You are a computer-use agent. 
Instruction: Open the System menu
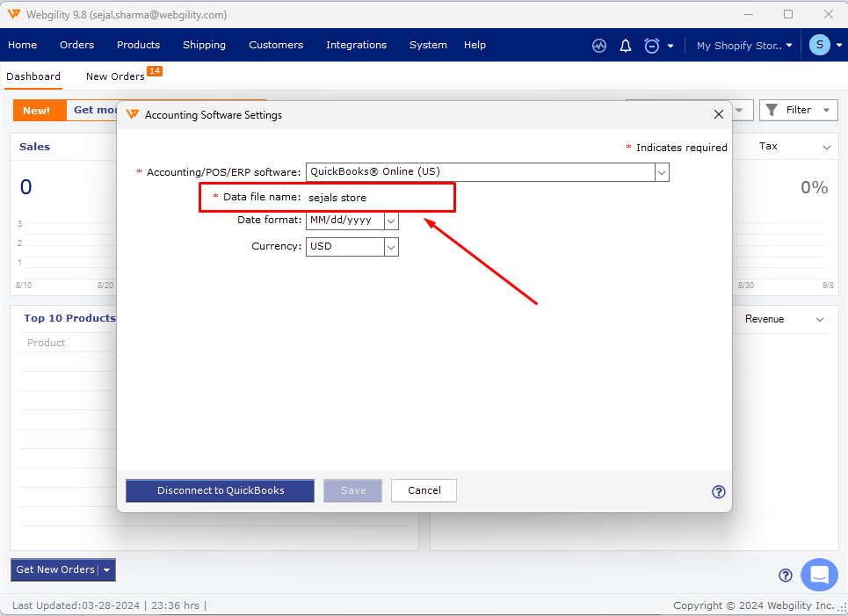428,45
